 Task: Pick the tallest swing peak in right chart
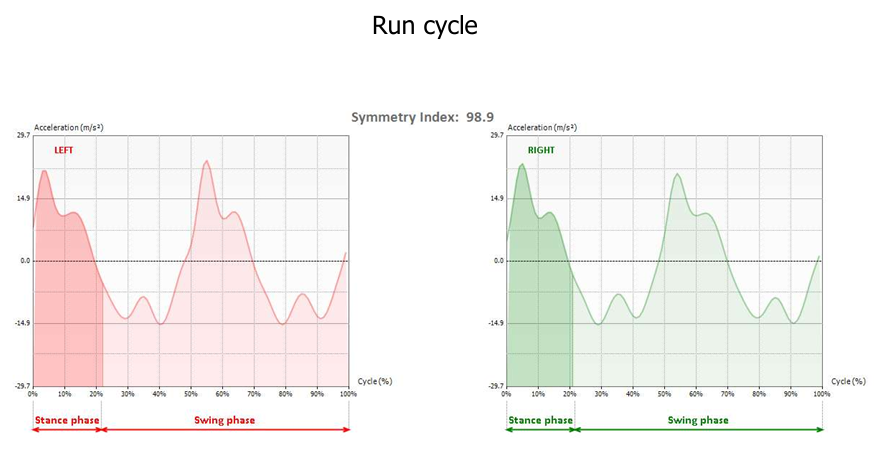[x=677, y=175]
